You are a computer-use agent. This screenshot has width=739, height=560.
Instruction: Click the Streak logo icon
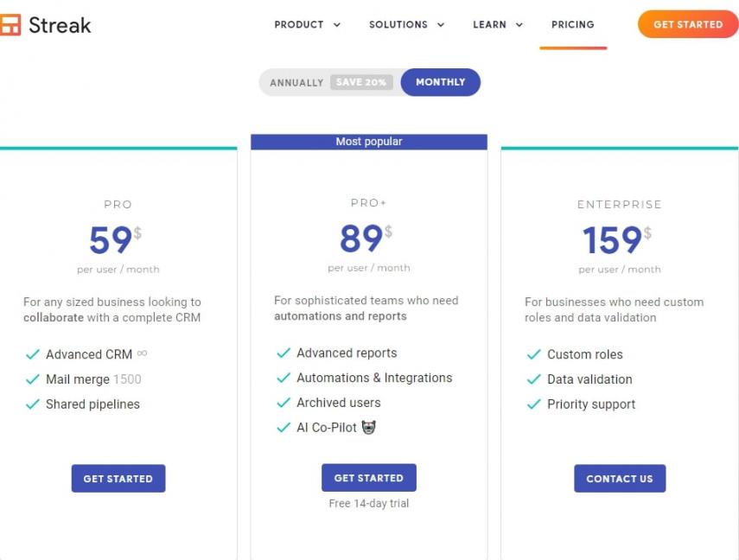point(10,25)
